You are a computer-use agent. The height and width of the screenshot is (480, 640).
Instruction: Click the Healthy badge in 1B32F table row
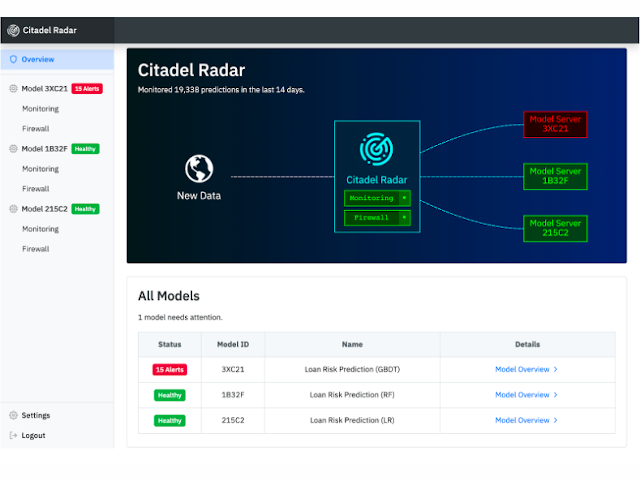(170, 395)
